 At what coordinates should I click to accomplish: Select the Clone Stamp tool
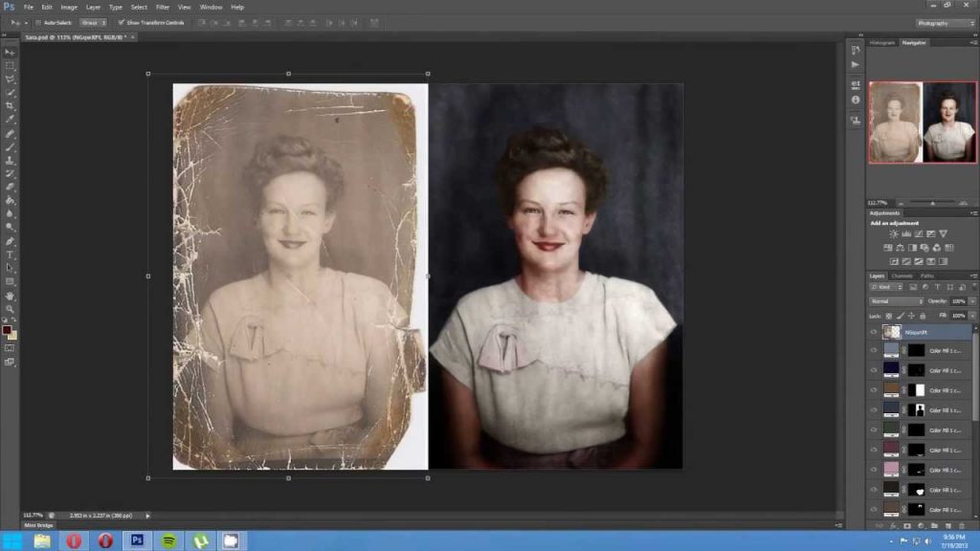[10, 161]
